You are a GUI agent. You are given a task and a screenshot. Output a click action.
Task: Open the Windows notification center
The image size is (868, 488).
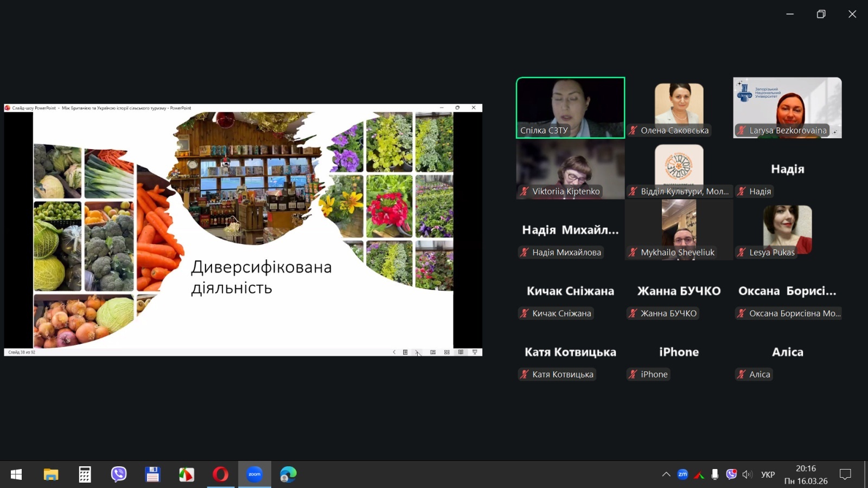(x=845, y=474)
